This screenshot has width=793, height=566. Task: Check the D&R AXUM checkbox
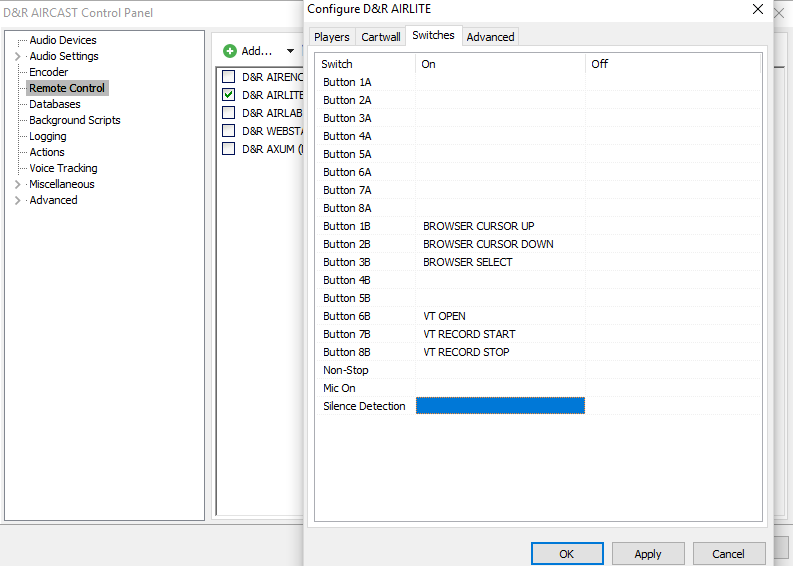229,149
